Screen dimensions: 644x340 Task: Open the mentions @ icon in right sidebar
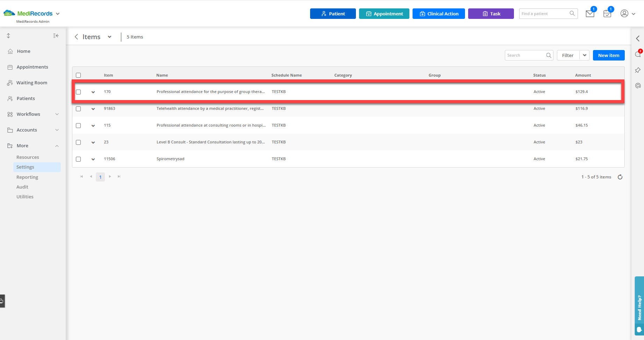click(x=638, y=85)
